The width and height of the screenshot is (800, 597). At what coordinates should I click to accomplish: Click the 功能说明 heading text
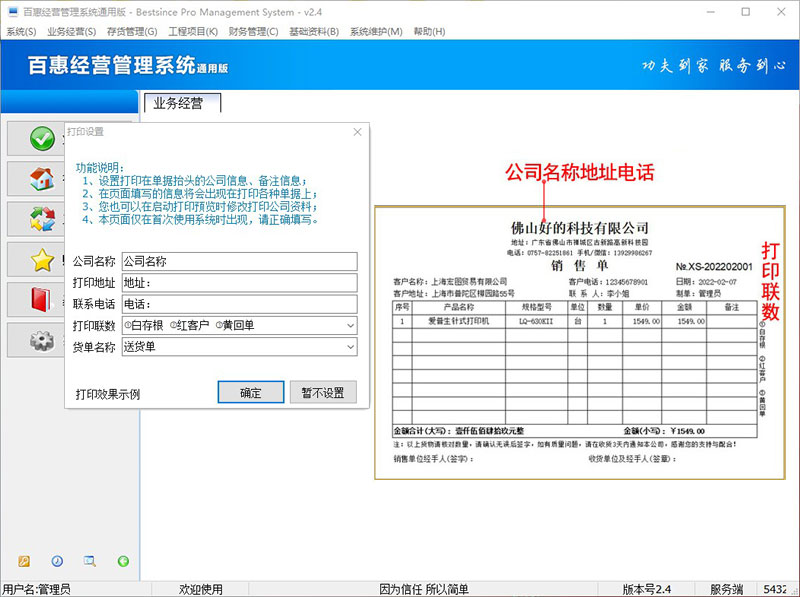(x=99, y=167)
